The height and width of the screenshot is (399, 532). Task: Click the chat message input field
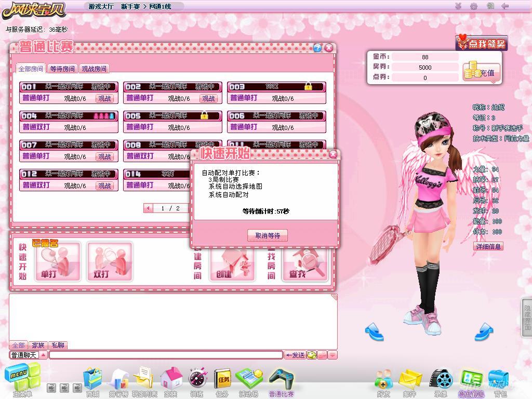coord(166,355)
